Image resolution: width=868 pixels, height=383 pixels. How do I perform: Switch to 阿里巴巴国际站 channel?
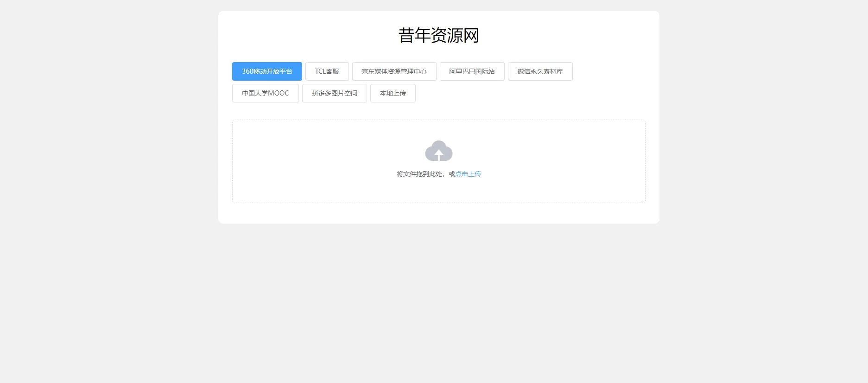pyautogui.click(x=472, y=71)
